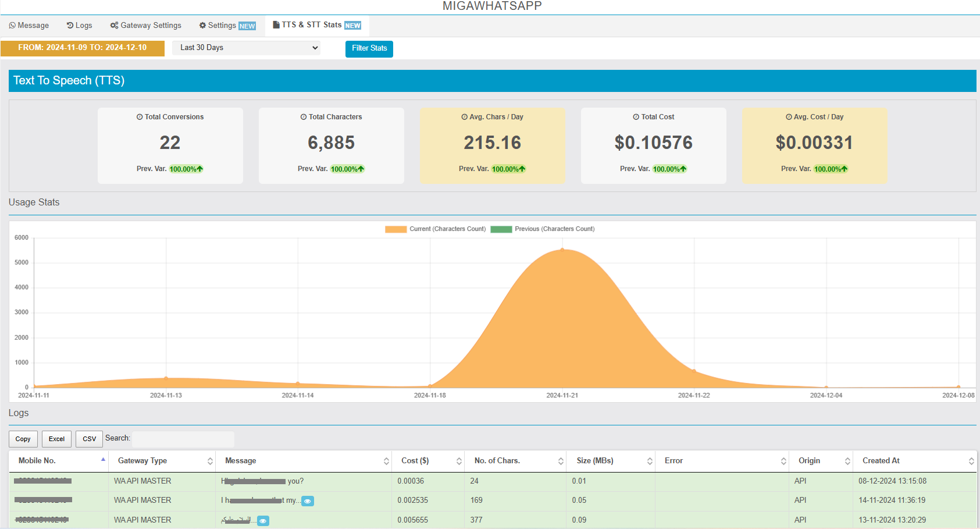This screenshot has width=980, height=529.
Task: Click the sort arrows icon on Gateway Type
Action: click(x=210, y=461)
